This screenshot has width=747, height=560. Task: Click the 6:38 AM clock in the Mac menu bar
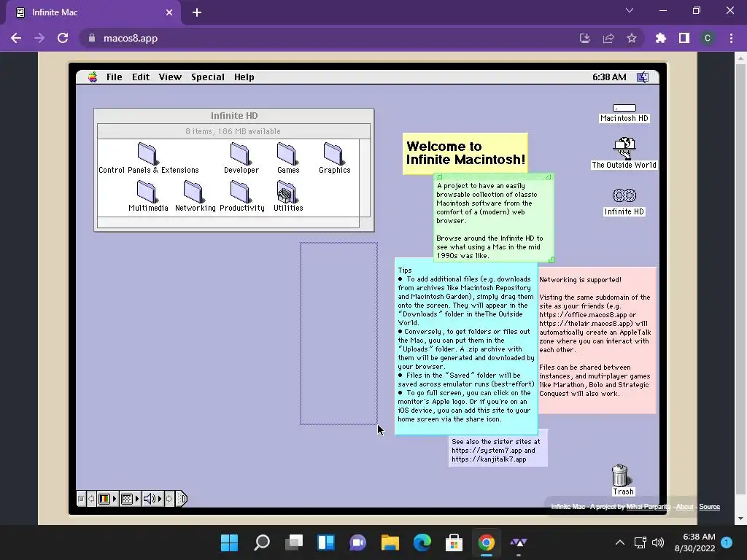click(609, 77)
